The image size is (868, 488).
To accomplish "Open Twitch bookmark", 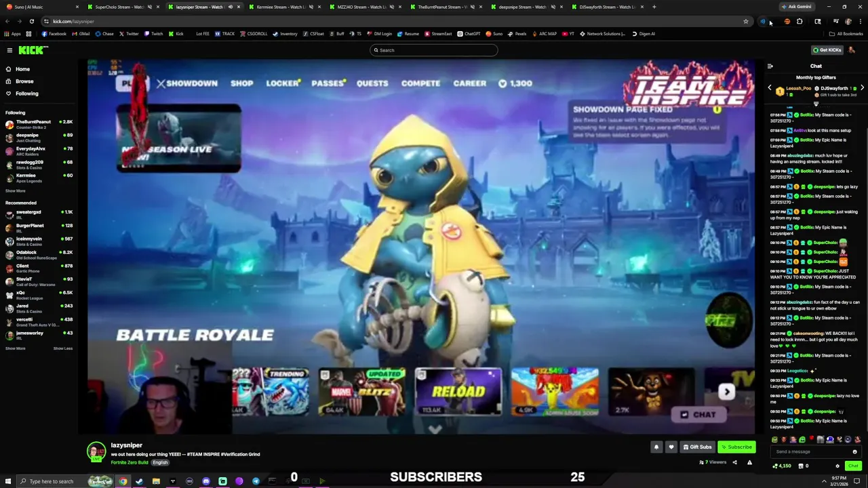I will pos(153,34).
